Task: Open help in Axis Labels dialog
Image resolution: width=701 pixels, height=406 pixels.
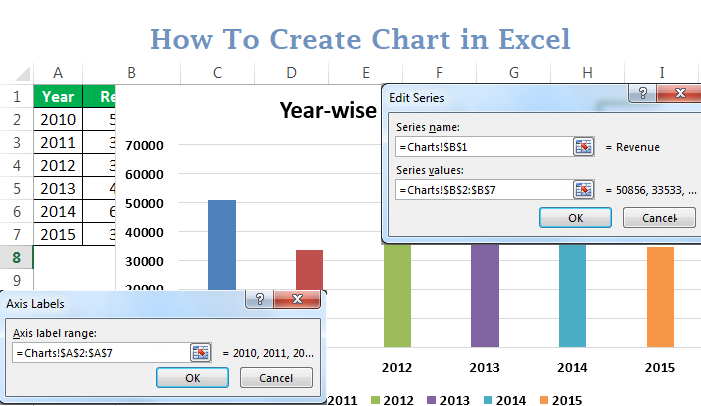Action: 259,300
